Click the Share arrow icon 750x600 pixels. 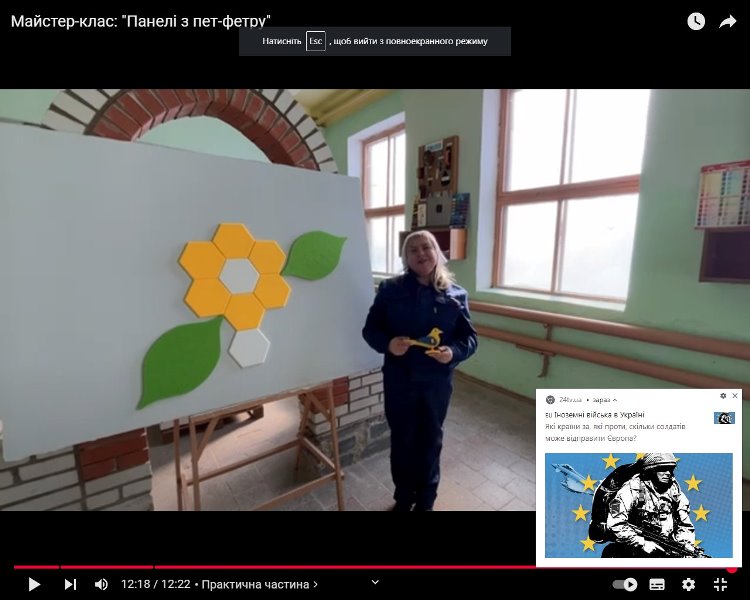pos(727,21)
